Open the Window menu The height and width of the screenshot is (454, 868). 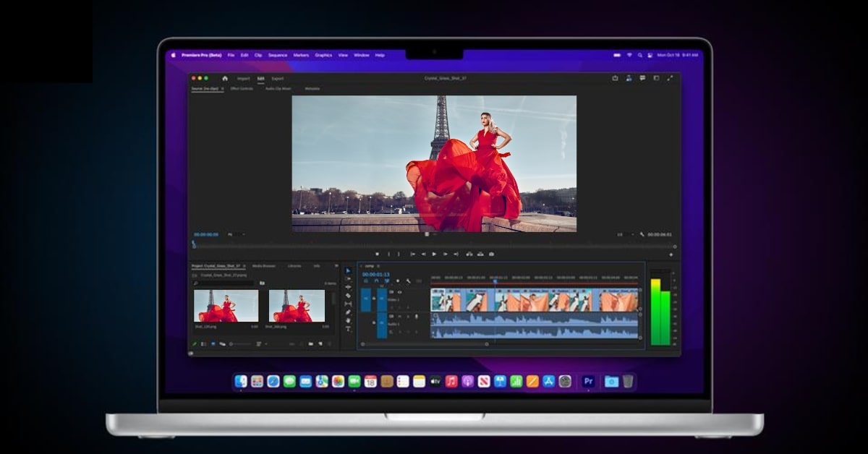coord(362,55)
